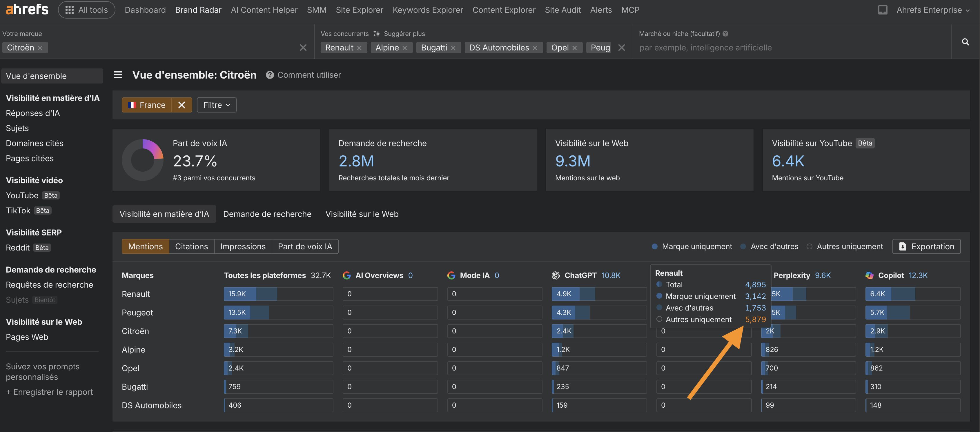
Task: Expand the Ahrefs Enterprise account menu
Action: tap(933, 10)
